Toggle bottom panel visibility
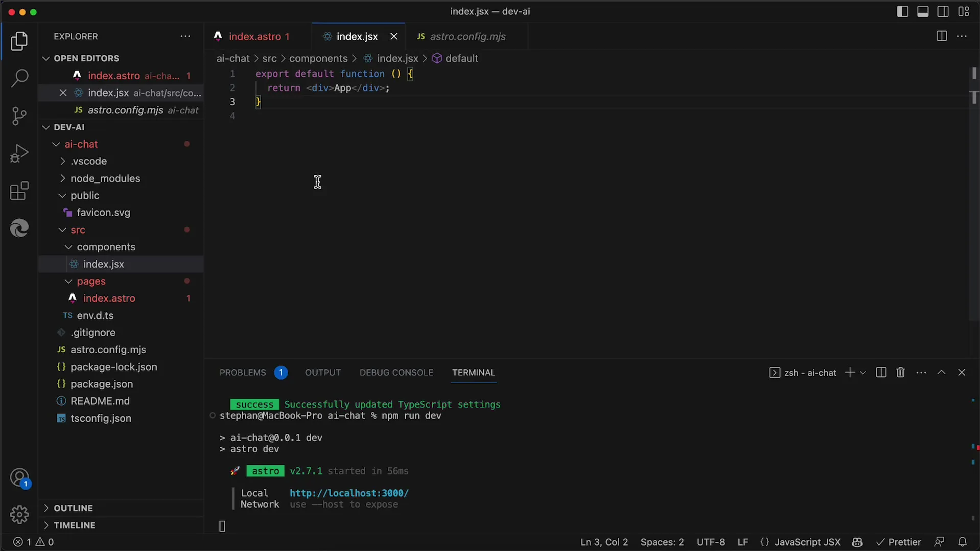The image size is (980, 551). (923, 11)
